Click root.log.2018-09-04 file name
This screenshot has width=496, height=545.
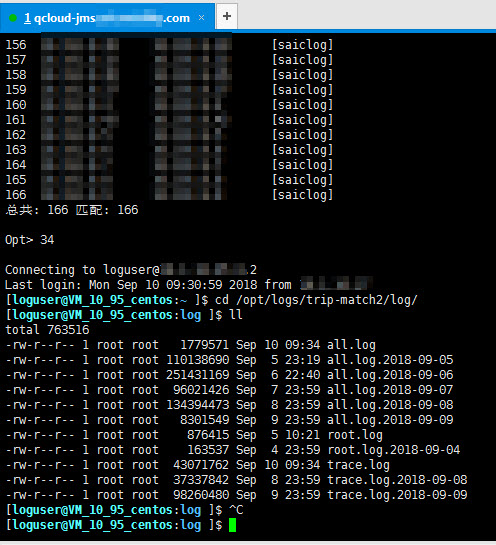coord(394,450)
